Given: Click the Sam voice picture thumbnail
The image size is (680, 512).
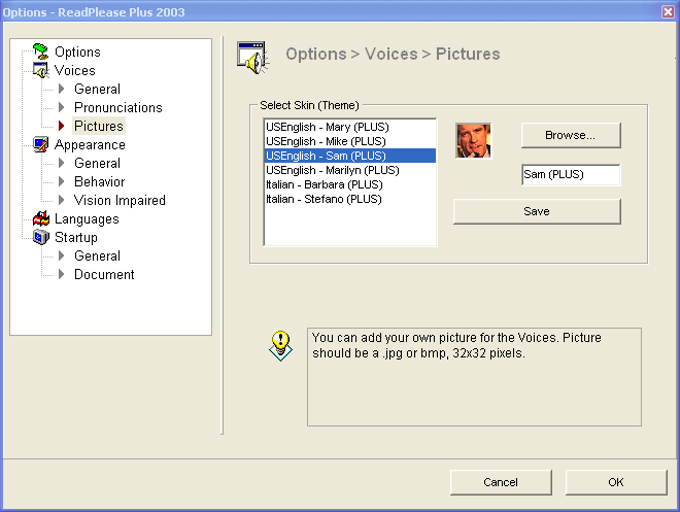Looking at the screenshot, I should 473,141.
